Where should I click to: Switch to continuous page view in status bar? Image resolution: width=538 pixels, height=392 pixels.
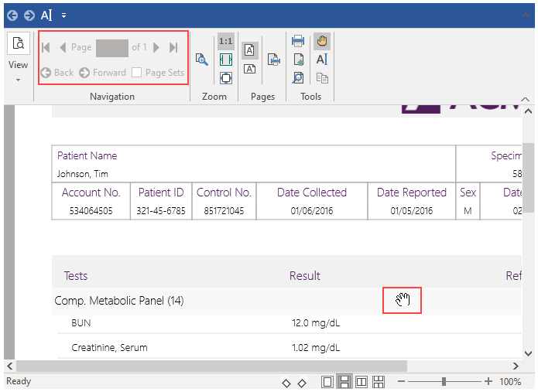point(344,382)
